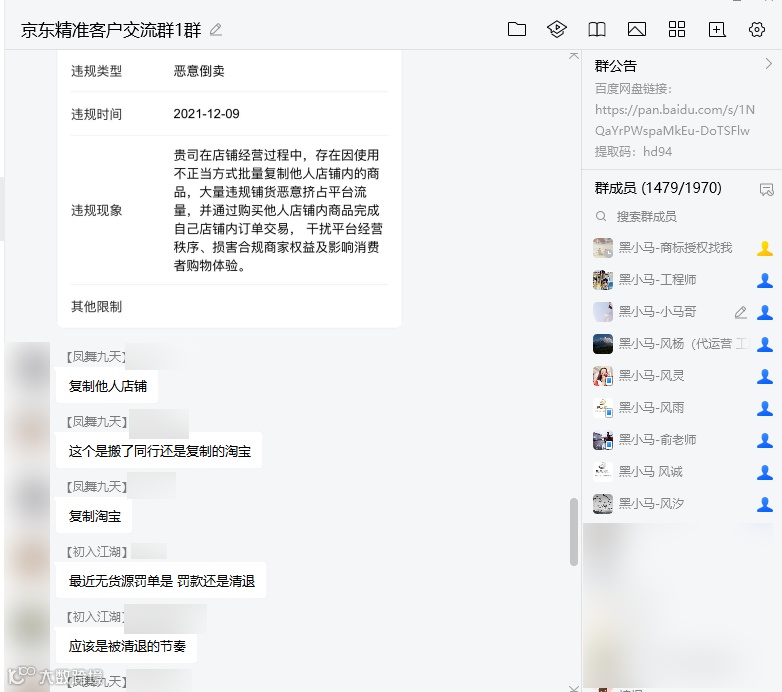Click the 群成员 (1479/1970) heading
The image size is (782, 692).
658,188
